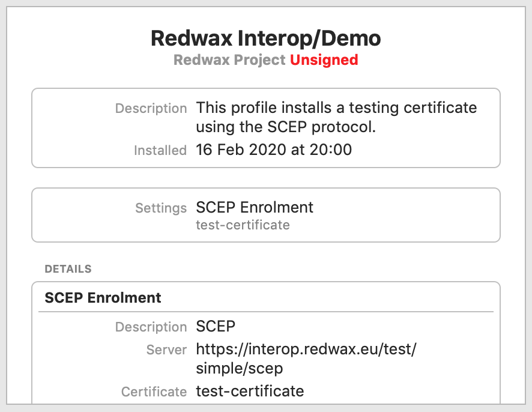The height and width of the screenshot is (412, 532).
Task: Select the SCEP description value
Action: pos(216,327)
